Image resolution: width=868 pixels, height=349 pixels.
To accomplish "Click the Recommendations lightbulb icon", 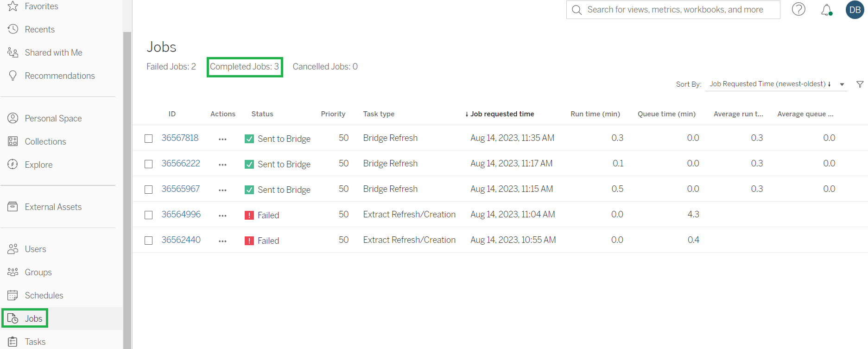I will coord(13,76).
